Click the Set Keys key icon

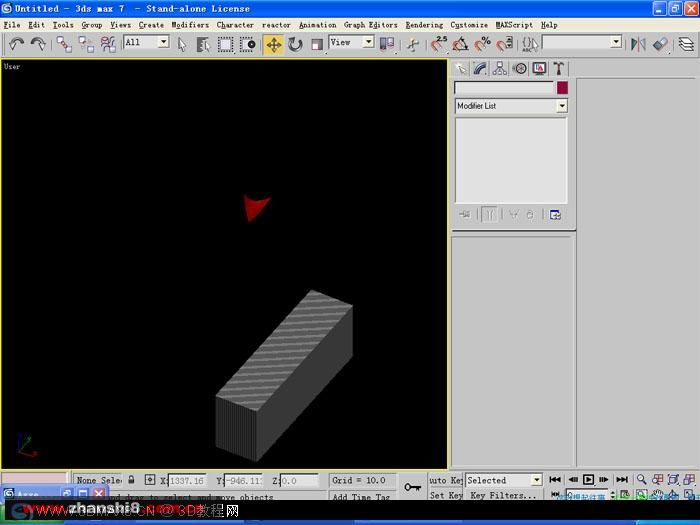(x=412, y=487)
